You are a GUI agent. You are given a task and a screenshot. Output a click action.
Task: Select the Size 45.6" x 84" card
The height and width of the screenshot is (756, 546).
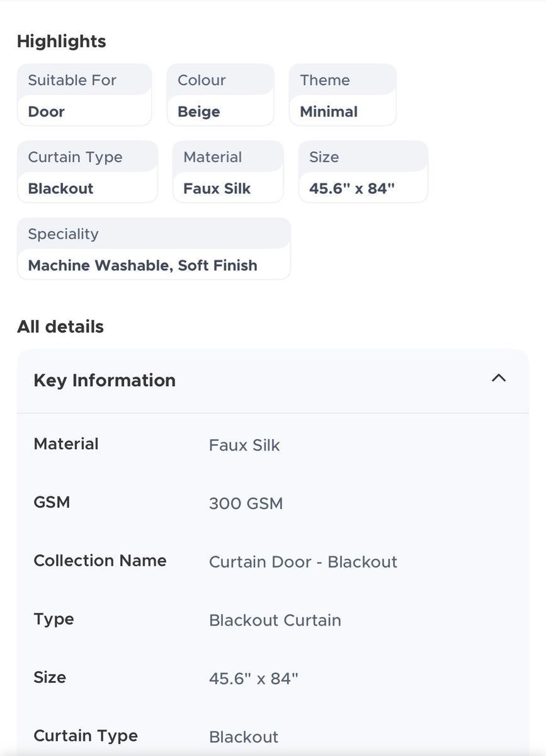pos(363,172)
